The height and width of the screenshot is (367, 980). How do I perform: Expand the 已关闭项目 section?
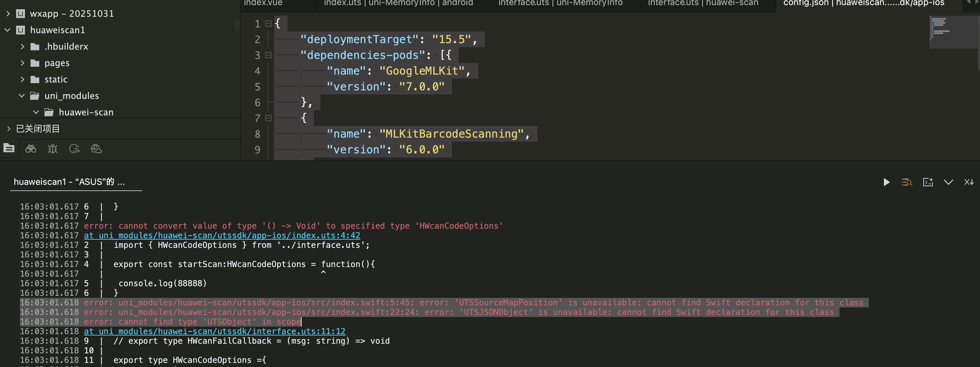tap(8, 129)
